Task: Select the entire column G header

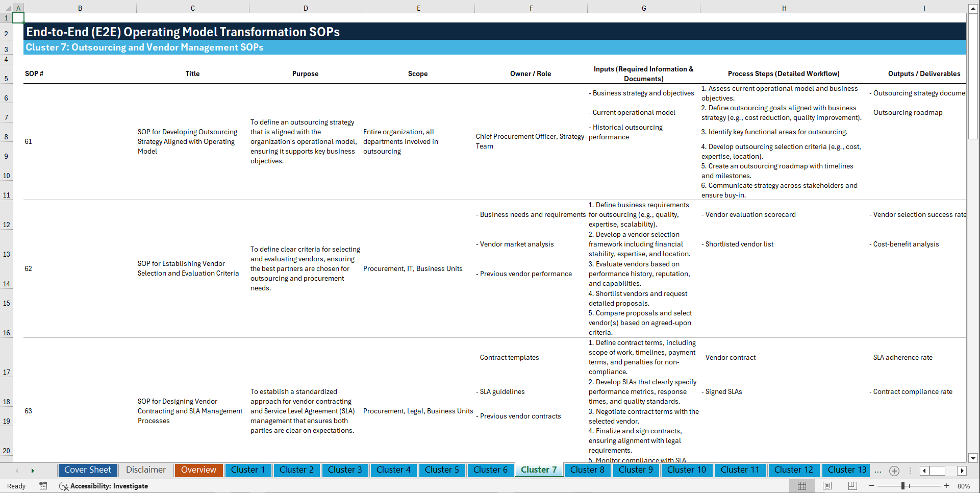Action: tap(644, 8)
